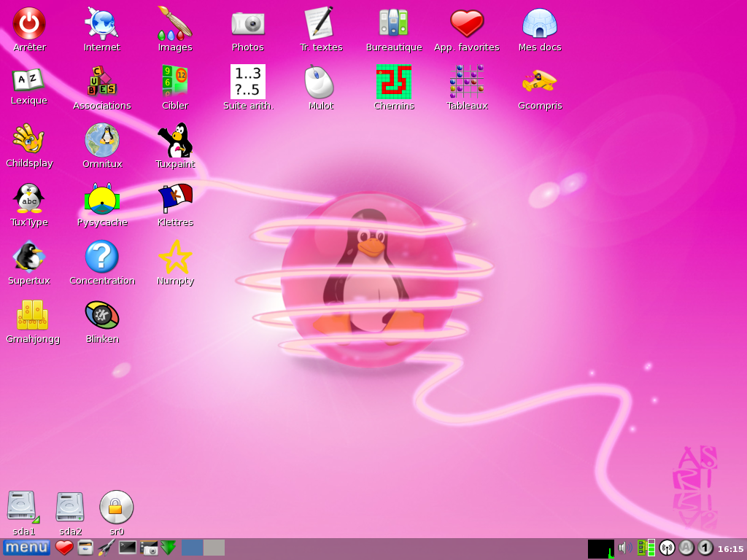This screenshot has height=560, width=747.
Task: Click the 16:15 taskbar clock
Action: pos(730,548)
